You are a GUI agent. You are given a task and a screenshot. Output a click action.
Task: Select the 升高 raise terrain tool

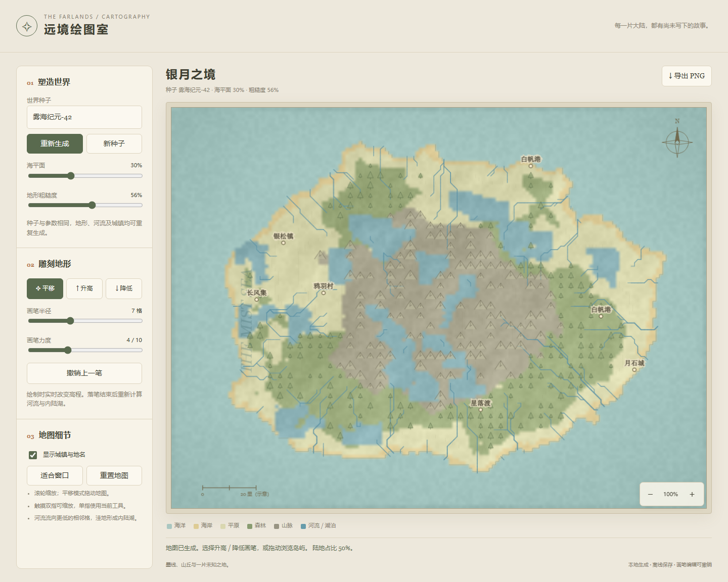(x=84, y=288)
